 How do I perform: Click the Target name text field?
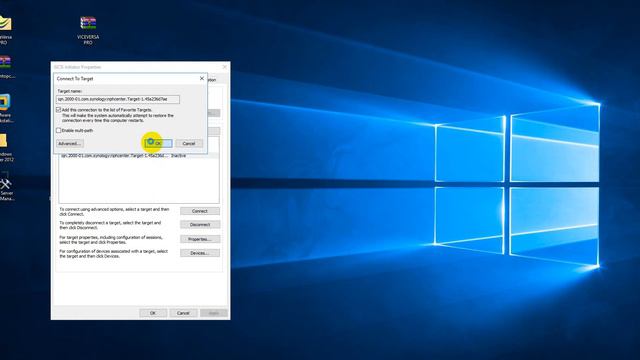[118, 99]
